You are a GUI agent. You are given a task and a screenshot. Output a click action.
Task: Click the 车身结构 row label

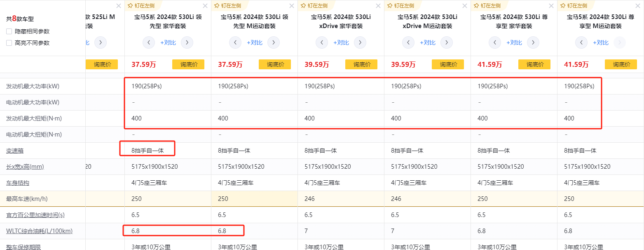[18, 183]
